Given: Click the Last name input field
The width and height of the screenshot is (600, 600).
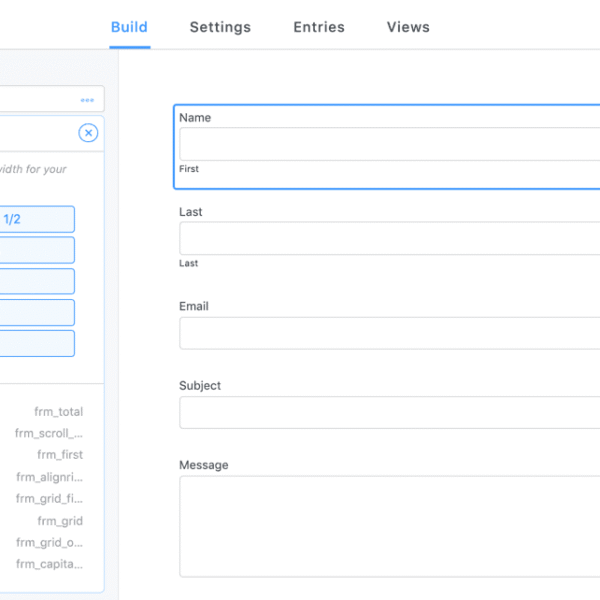Looking at the screenshot, I should 390,239.
